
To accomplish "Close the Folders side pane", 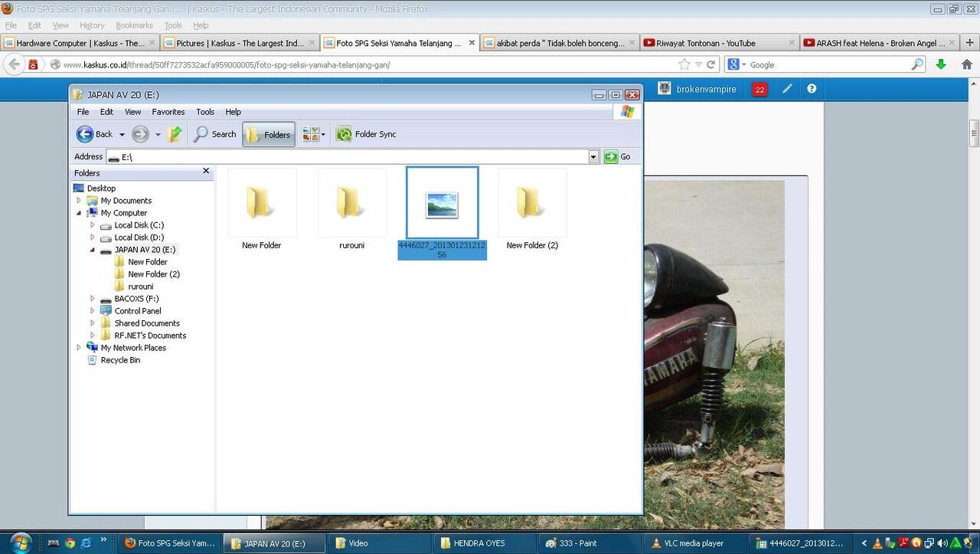I will (206, 172).
